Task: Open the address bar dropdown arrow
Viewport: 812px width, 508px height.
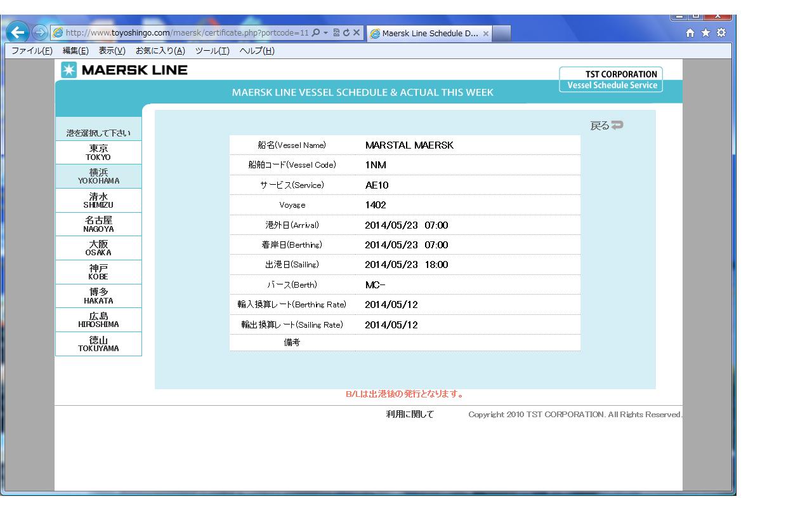Action: pos(325,33)
